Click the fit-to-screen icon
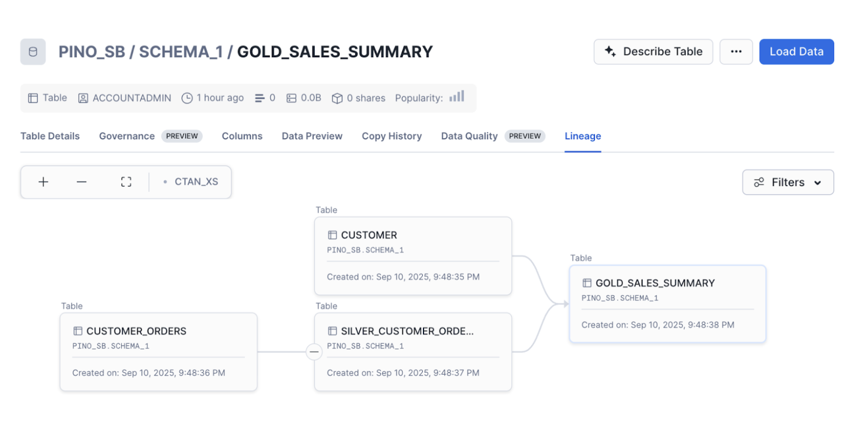This screenshot has height=433, width=868. [x=126, y=182]
